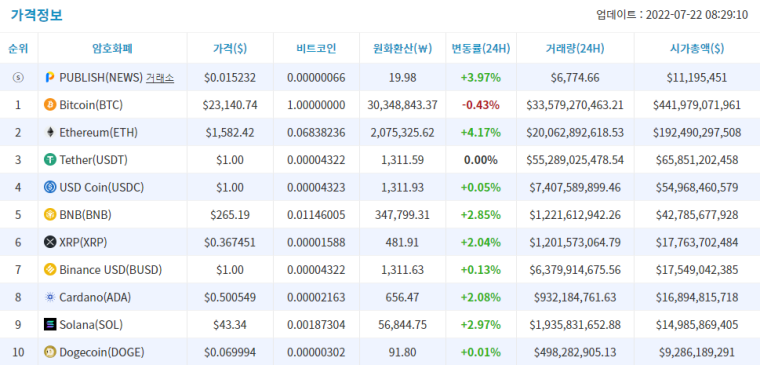
Task: Open the Bitcoin(BTC) coin name
Action: pyautogui.click(x=91, y=105)
